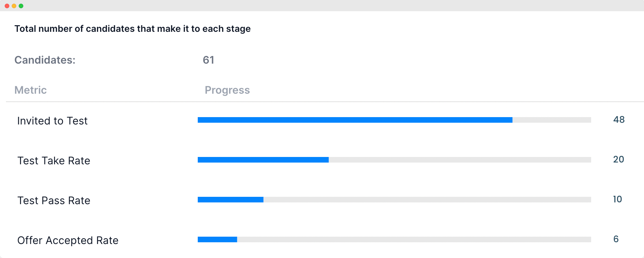The height and width of the screenshot is (258, 644).
Task: Click the Candidates label
Action: [45, 60]
